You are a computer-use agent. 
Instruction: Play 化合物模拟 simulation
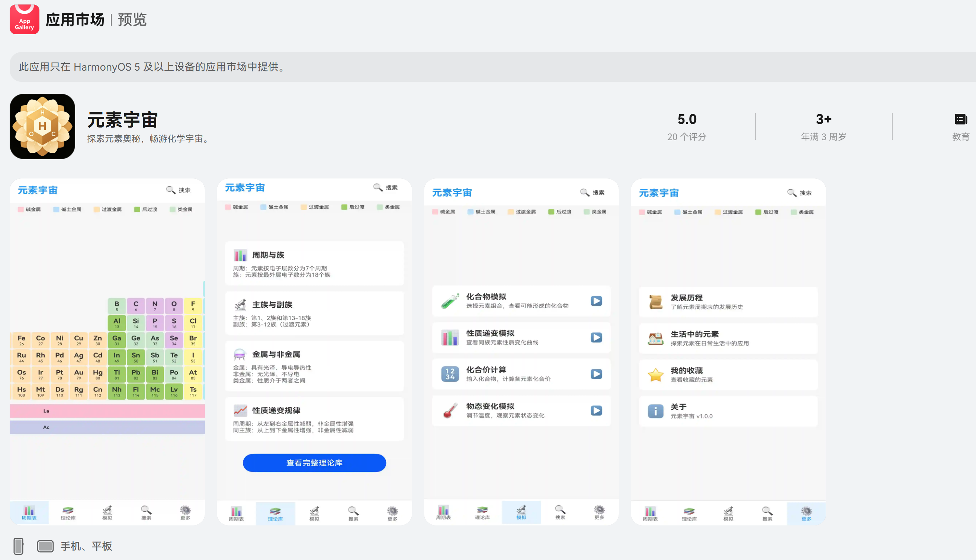coord(596,301)
